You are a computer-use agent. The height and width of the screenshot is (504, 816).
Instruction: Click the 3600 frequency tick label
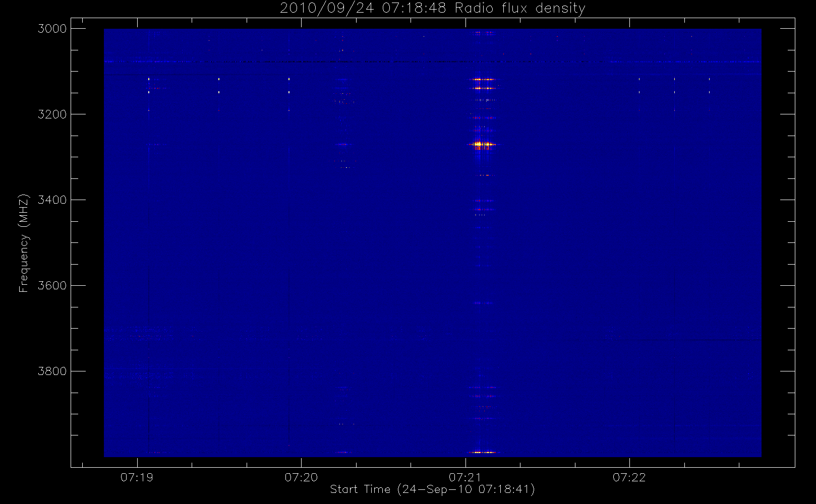52,286
